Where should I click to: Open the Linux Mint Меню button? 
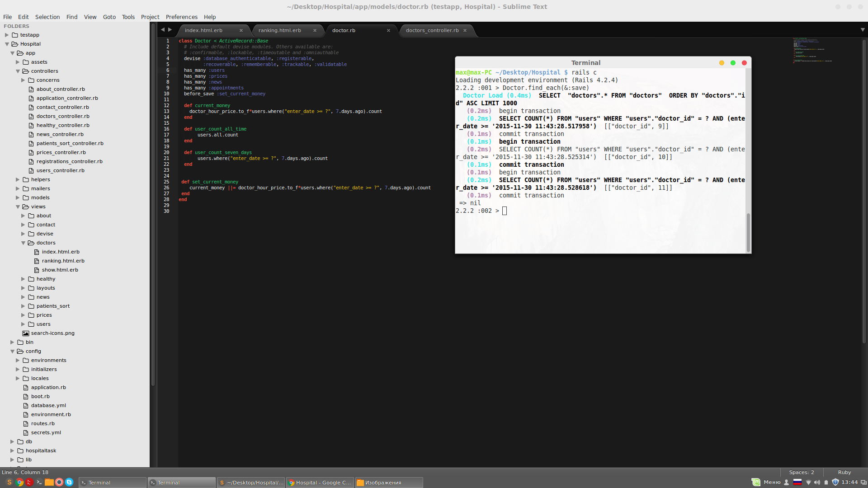click(766, 482)
